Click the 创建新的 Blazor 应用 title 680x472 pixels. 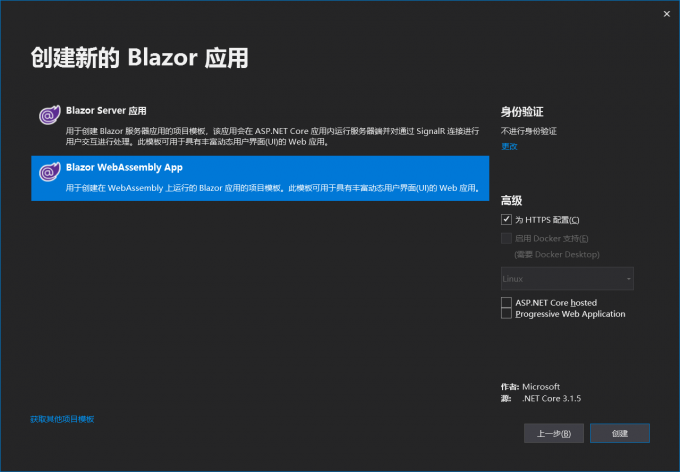[139, 58]
